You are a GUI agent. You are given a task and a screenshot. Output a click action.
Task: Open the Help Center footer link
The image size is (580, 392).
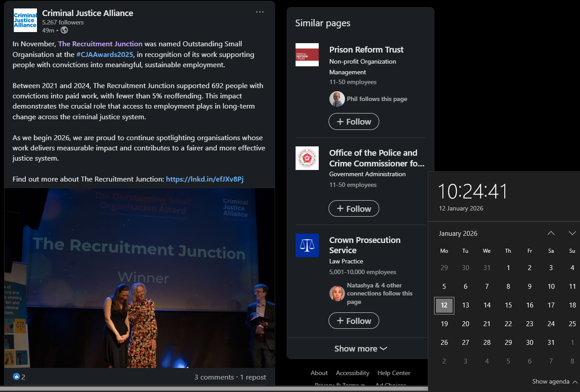(x=394, y=373)
